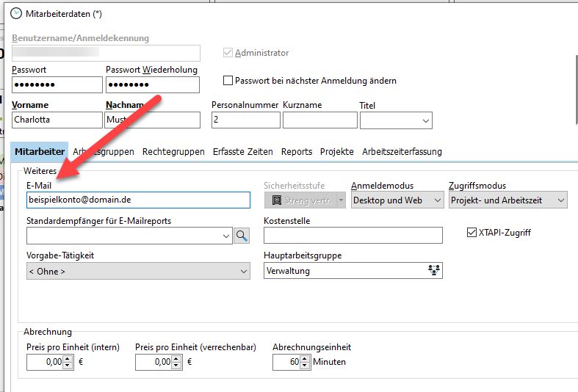Click into the E-Mail input field

[x=138, y=200]
